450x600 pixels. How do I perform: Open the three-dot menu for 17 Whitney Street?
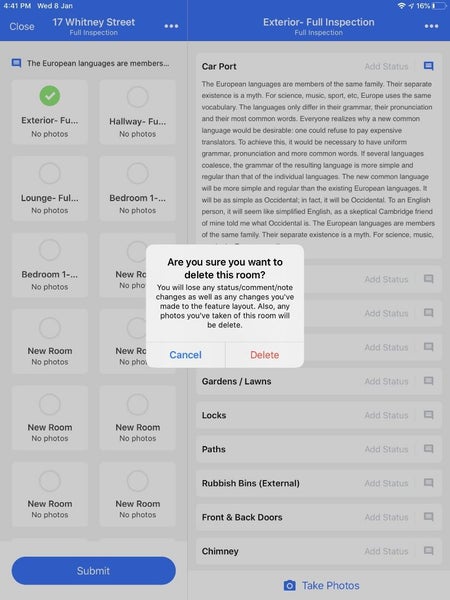171,26
